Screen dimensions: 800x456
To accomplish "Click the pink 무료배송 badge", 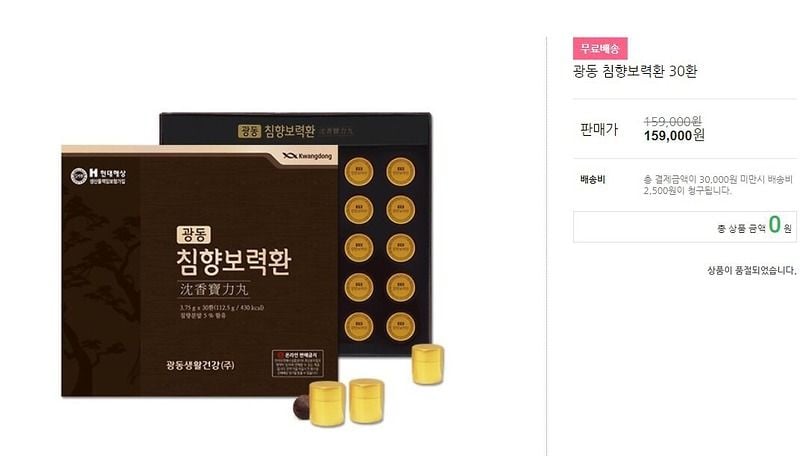I will pyautogui.click(x=600, y=48).
